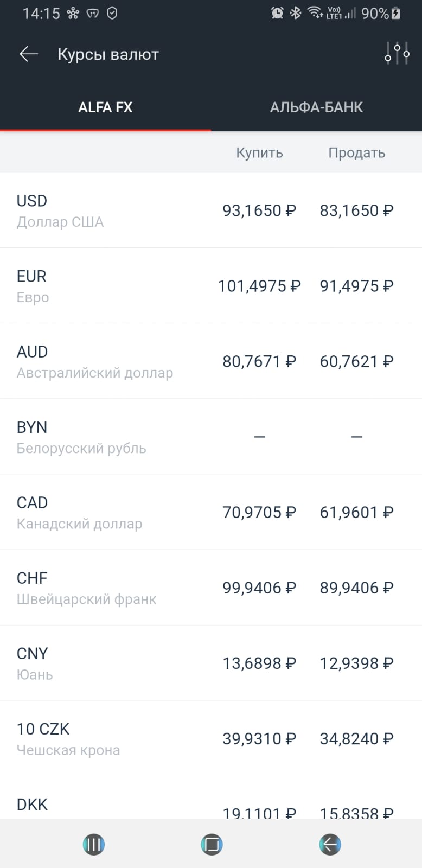Tap the Android back navigation button
The height and width of the screenshot is (868, 422).
(330, 844)
